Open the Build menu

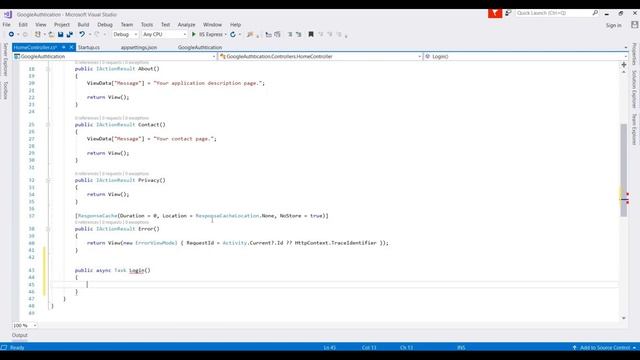[x=83, y=24]
